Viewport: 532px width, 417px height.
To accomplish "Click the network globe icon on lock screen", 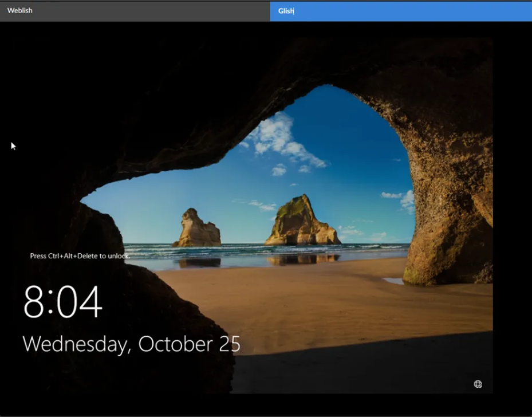I will click(x=478, y=384).
